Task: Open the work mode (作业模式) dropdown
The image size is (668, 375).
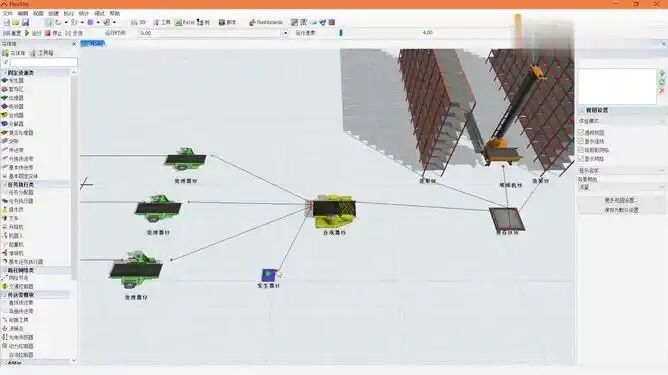Action: tap(621, 121)
